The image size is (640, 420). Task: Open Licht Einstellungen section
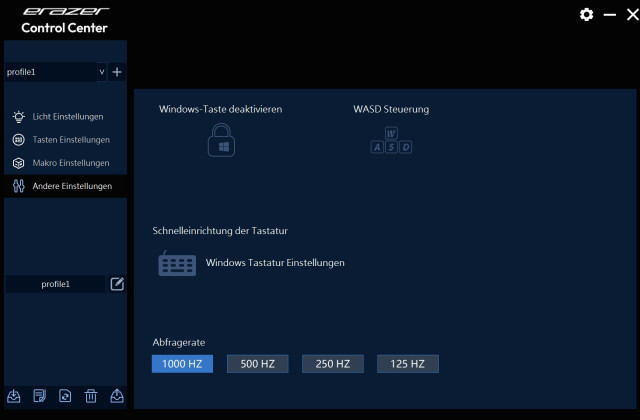66,117
